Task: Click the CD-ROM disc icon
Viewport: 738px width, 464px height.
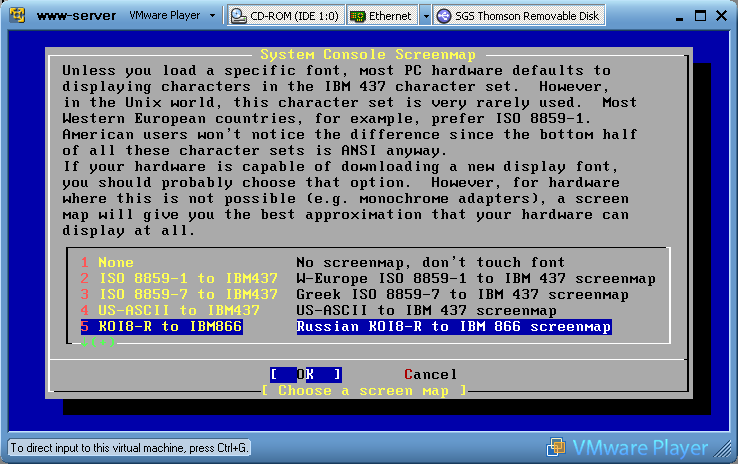Action: coord(239,16)
